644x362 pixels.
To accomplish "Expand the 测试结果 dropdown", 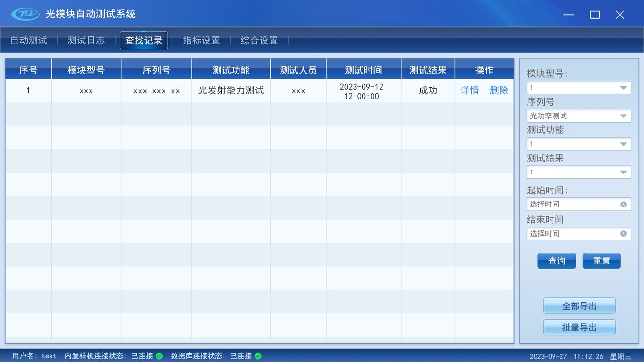I will [578, 172].
